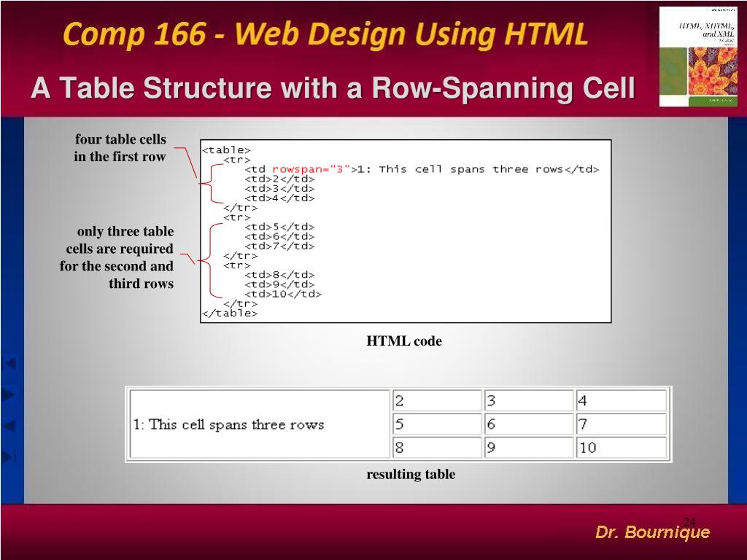Click the 'resulting table' caption
The width and height of the screenshot is (747, 560).
coord(411,474)
